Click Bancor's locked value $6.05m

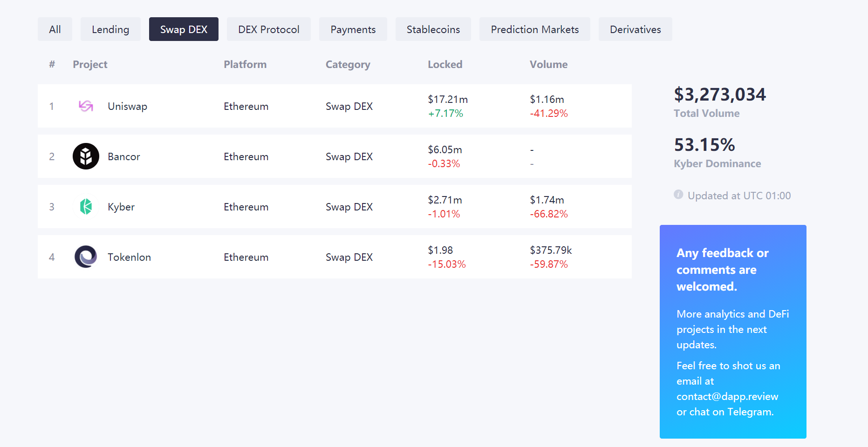(445, 149)
